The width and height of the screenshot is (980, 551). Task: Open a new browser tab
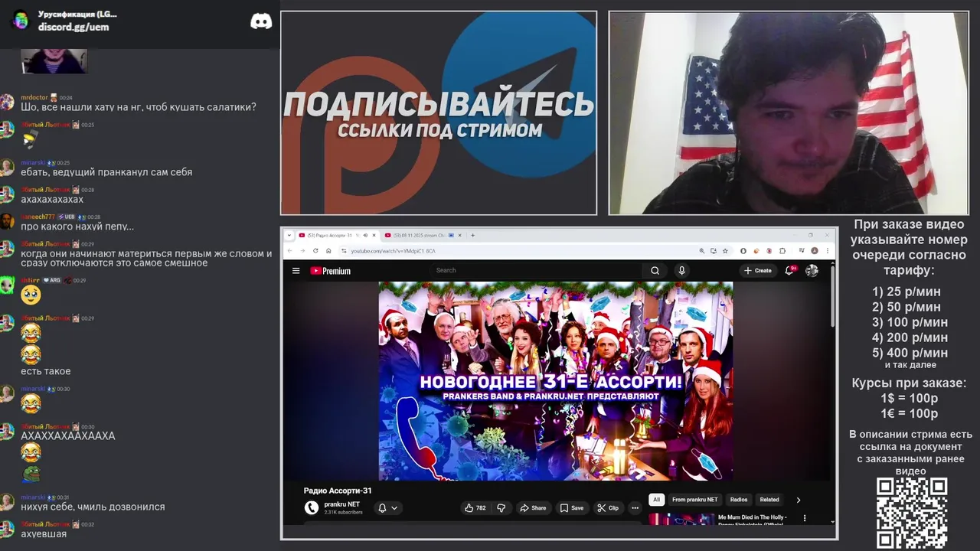click(x=472, y=236)
